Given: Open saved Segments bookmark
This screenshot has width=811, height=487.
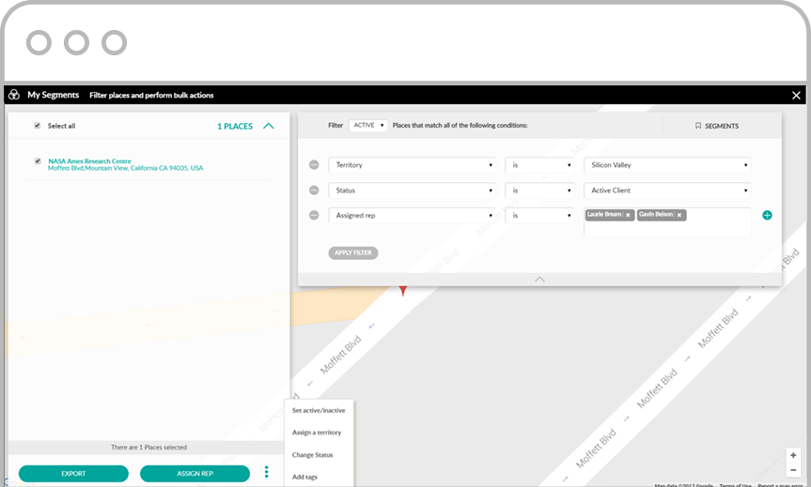Looking at the screenshot, I should point(717,126).
